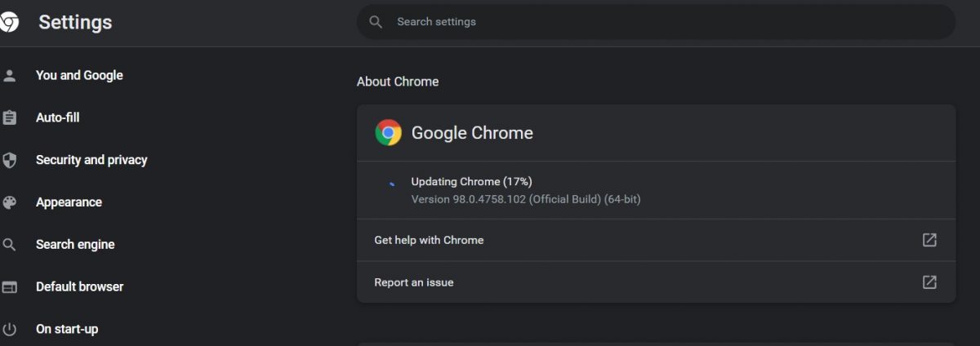980x346 pixels.
Task: Open Get help with Chrome
Action: [429, 240]
